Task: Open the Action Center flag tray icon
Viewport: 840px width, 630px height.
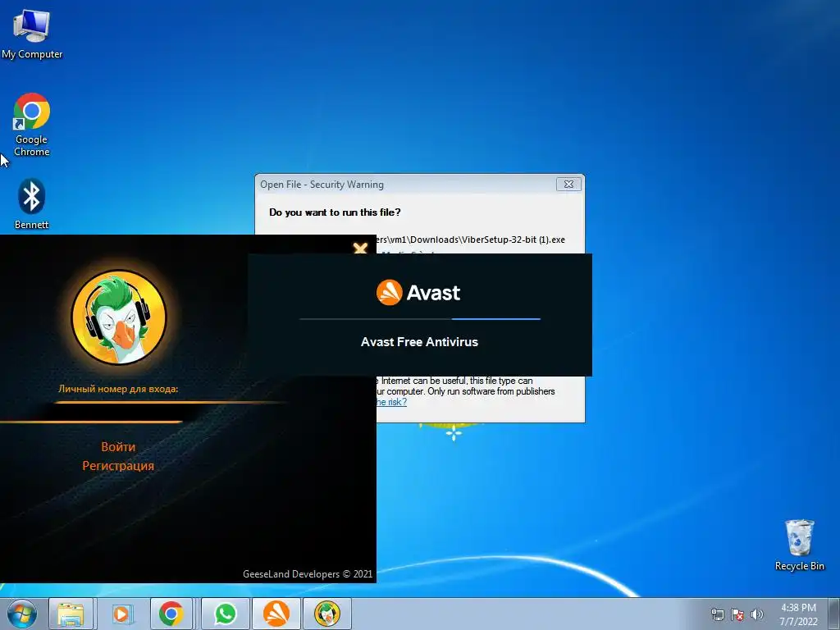Action: (737, 614)
